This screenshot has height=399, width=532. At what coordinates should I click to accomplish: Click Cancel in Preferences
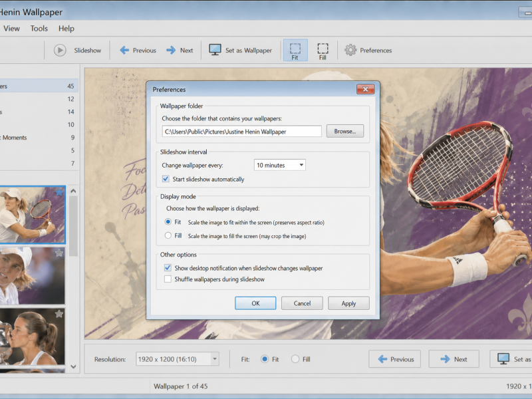click(x=302, y=303)
